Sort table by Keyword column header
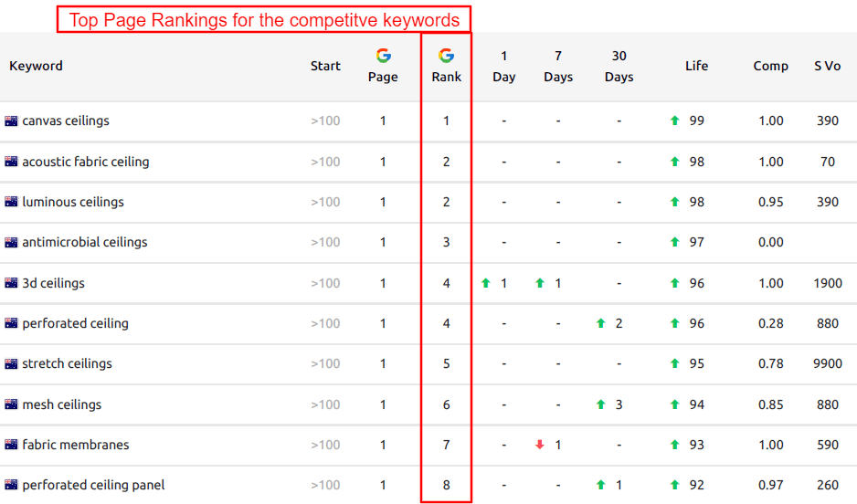This screenshot has width=857, height=504. [37, 66]
